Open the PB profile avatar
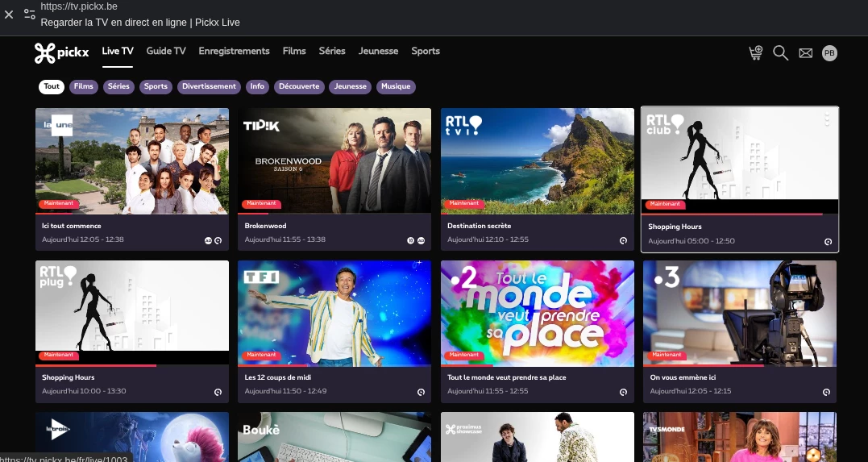Image resolution: width=868 pixels, height=462 pixels. [829, 53]
